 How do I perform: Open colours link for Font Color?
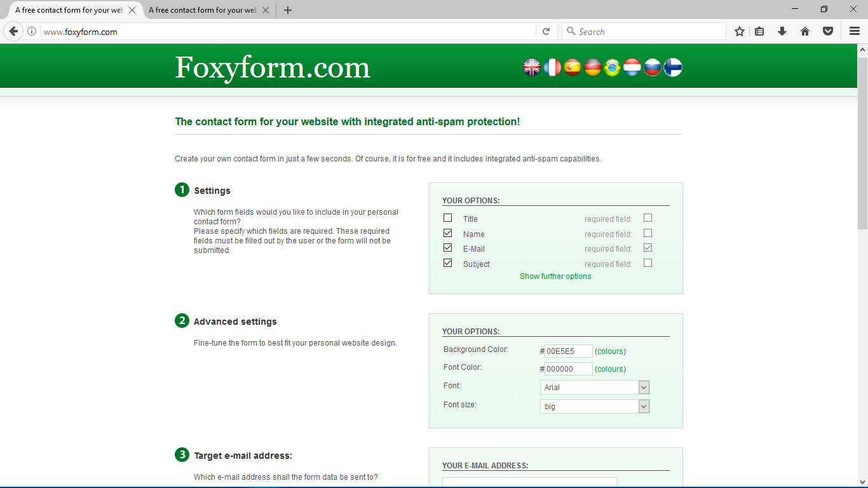click(x=611, y=369)
